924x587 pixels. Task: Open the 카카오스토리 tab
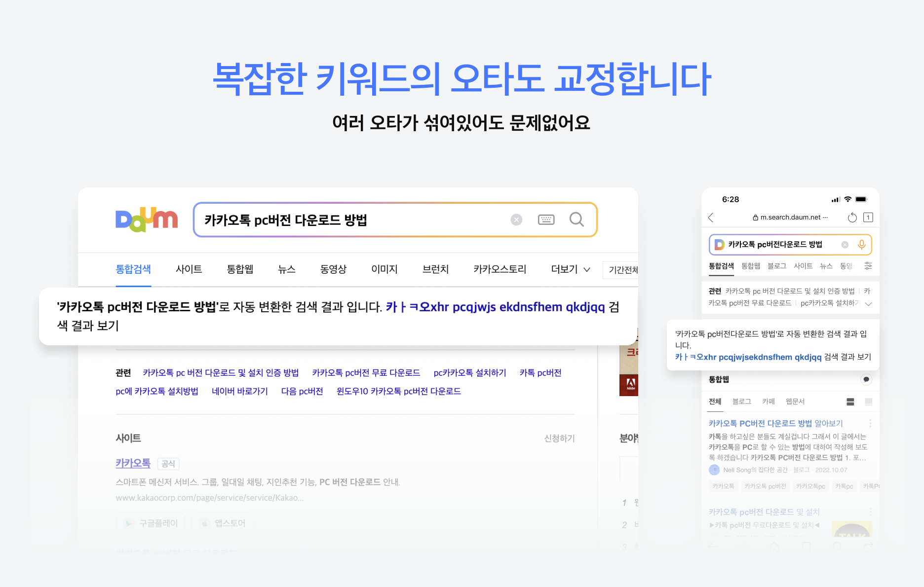(x=500, y=269)
